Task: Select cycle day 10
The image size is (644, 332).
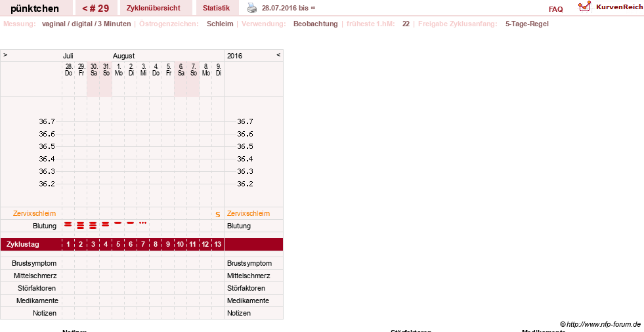Action: (181, 244)
